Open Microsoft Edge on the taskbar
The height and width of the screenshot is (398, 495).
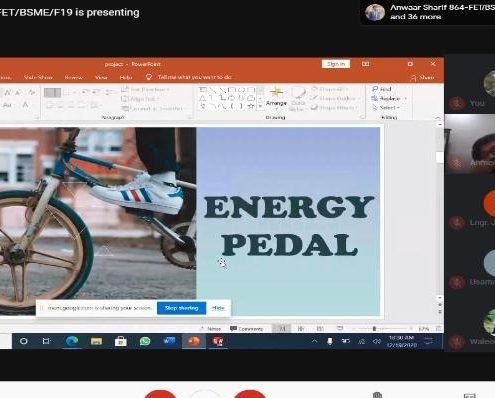(x=72, y=341)
